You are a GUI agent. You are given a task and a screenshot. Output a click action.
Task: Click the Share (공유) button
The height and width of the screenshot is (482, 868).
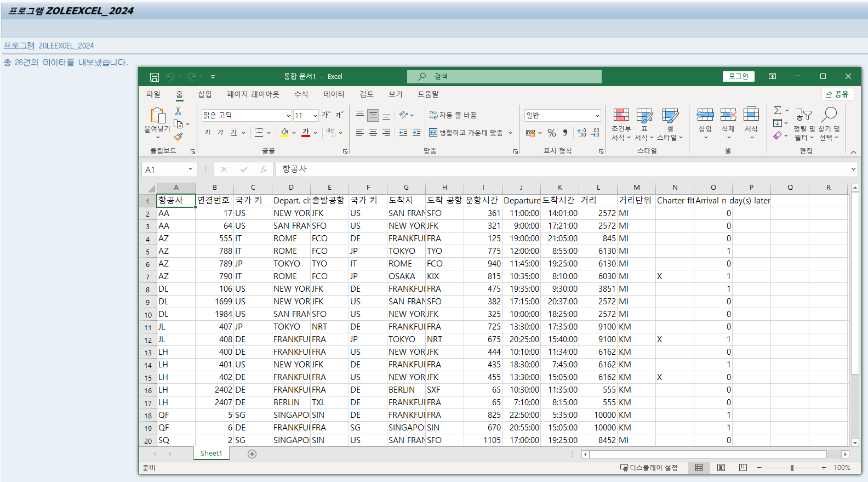[837, 94]
